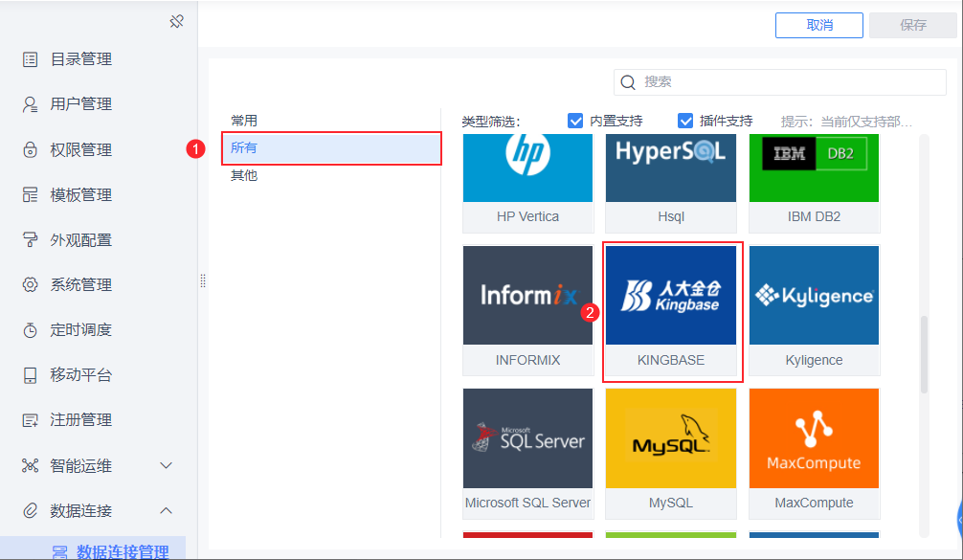Click the 模板管理 template icon
The image size is (963, 560).
point(30,194)
